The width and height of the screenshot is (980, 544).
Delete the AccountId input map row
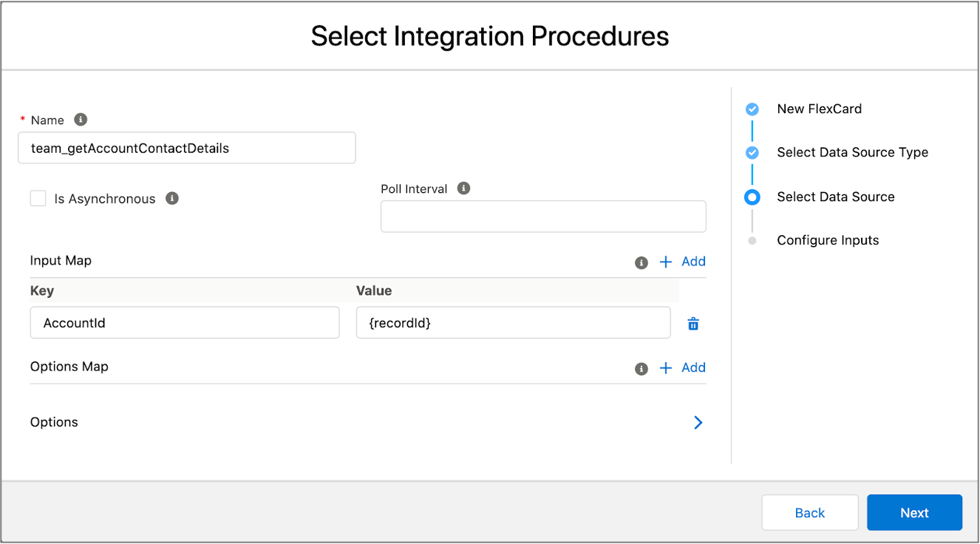pyautogui.click(x=693, y=323)
